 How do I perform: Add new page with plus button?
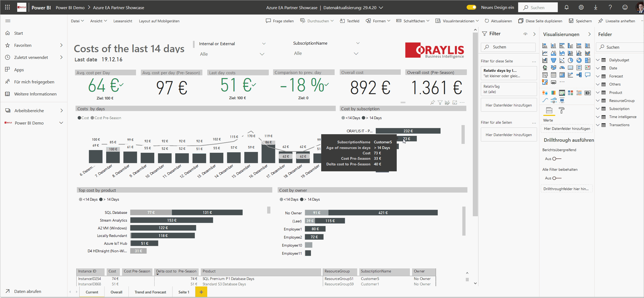(201, 292)
